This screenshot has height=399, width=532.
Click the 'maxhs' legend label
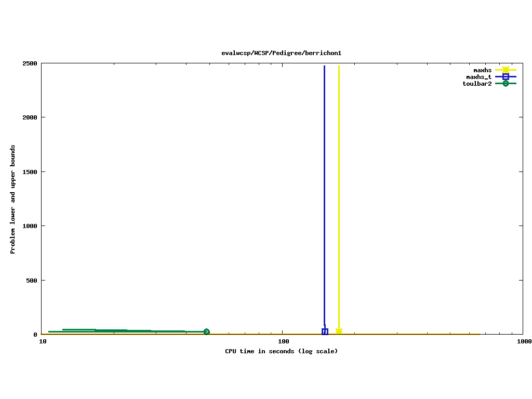482,70
